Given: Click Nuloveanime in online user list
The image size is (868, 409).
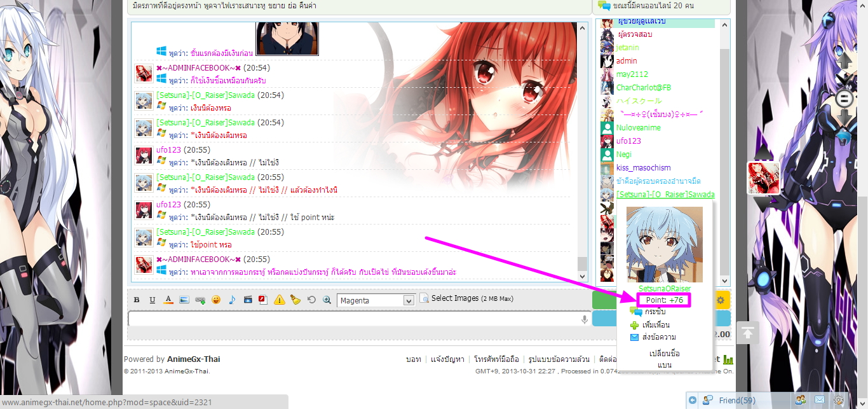Looking at the screenshot, I should [x=639, y=128].
